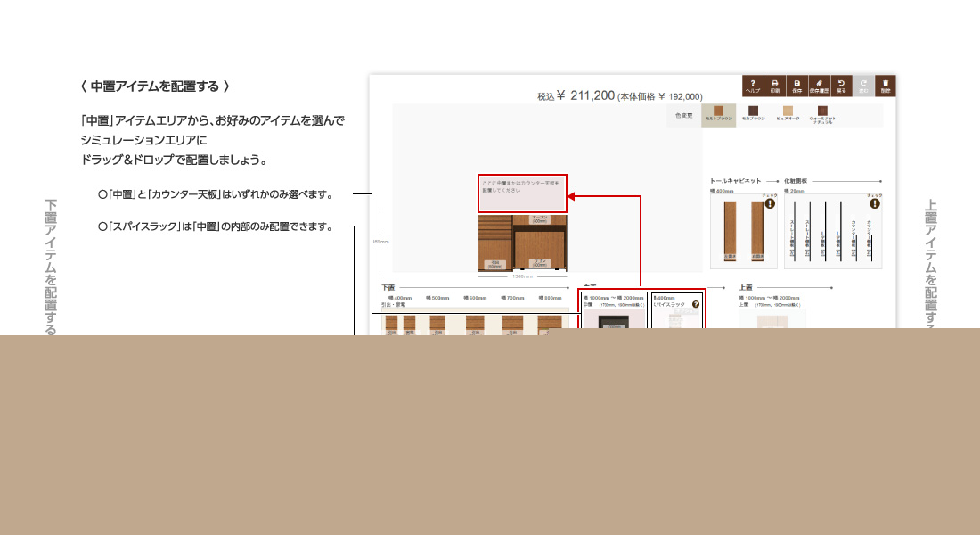Click the print (印刷) printer icon
The image size is (980, 535).
tap(775, 85)
